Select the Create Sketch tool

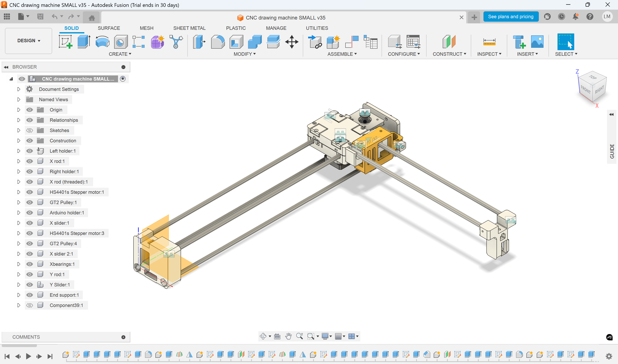tap(65, 42)
